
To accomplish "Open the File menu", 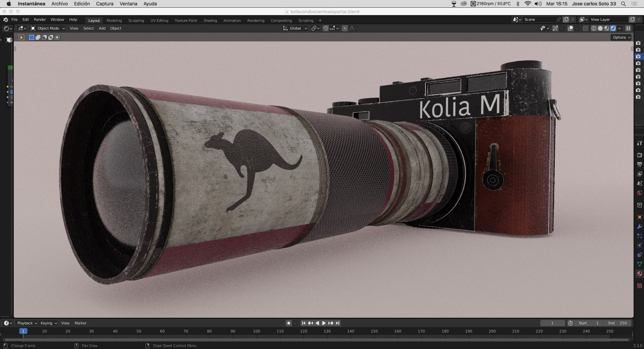I will click(x=14, y=20).
